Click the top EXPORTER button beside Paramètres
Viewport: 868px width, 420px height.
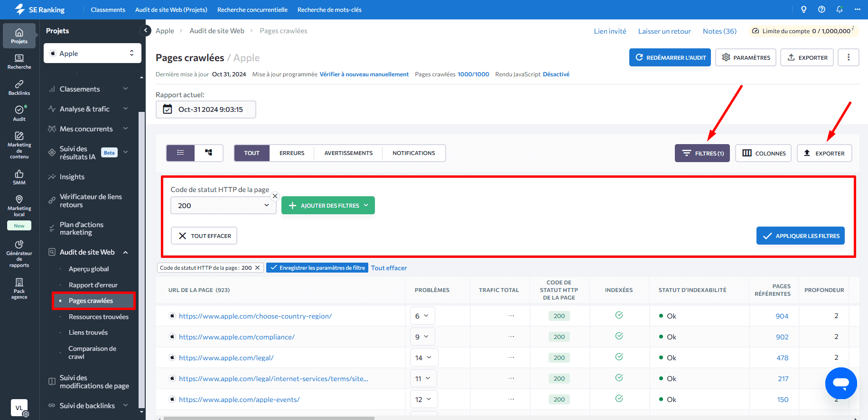807,57
